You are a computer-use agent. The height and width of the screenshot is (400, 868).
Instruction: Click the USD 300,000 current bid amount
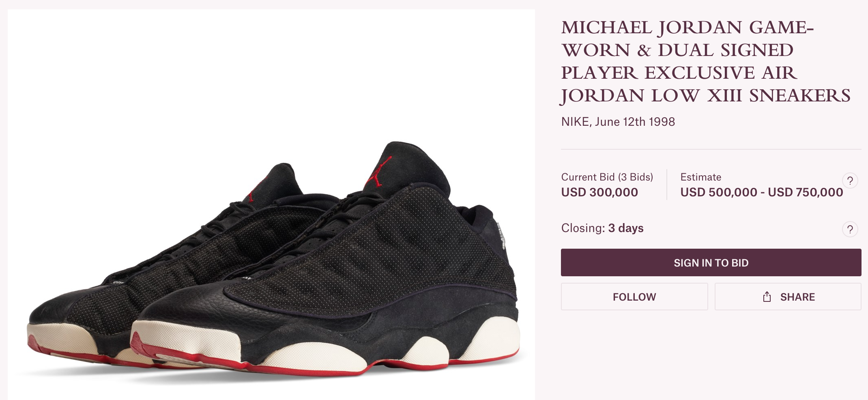click(x=599, y=192)
